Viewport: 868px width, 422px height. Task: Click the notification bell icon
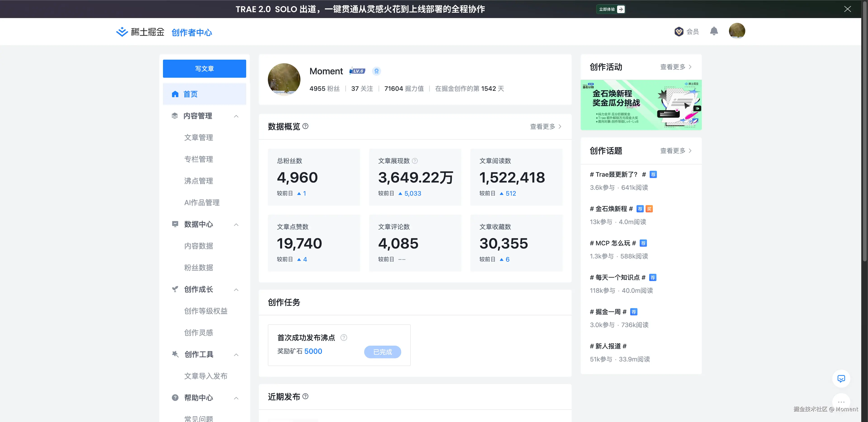[714, 31]
